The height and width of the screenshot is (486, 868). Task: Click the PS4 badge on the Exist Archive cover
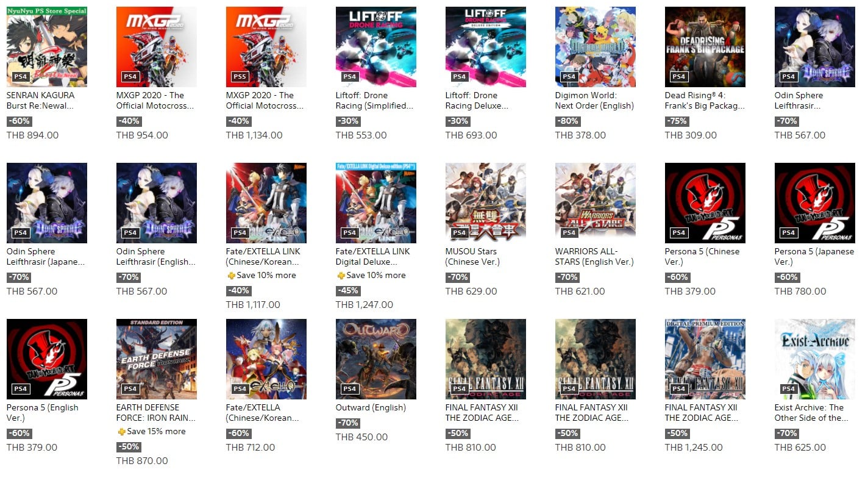(789, 389)
